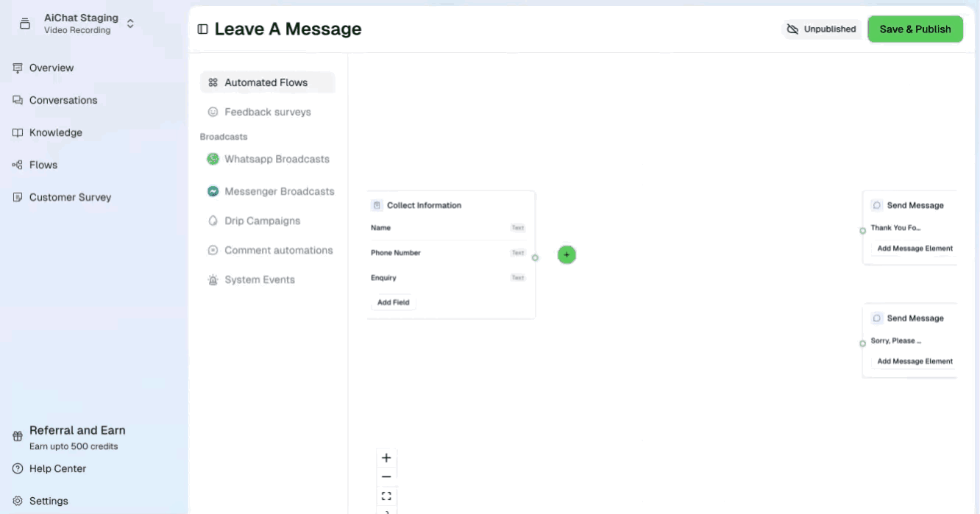Click the zoom out minus control
The image size is (980, 514).
coord(386,476)
